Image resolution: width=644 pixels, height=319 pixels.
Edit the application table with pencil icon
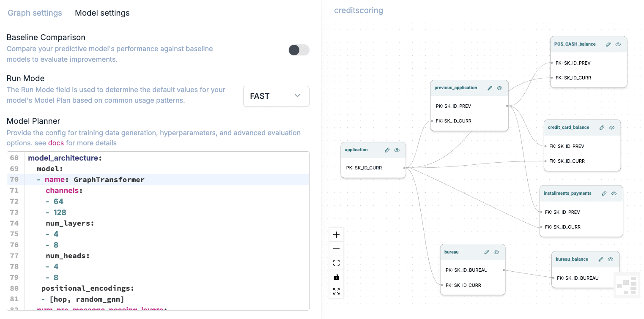coord(387,150)
